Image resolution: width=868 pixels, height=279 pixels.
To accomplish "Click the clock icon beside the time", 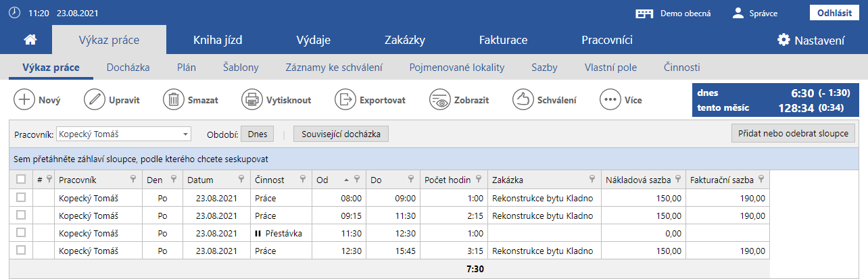I will pos(14,13).
